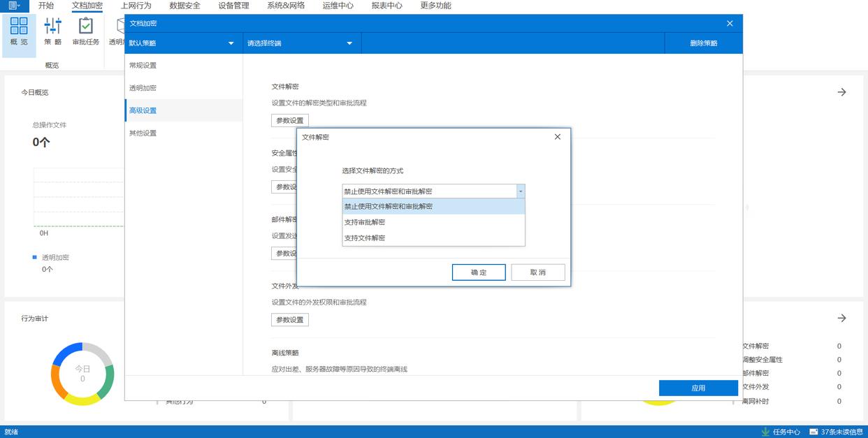Collapse the decryption method combo box arrow

click(x=520, y=191)
